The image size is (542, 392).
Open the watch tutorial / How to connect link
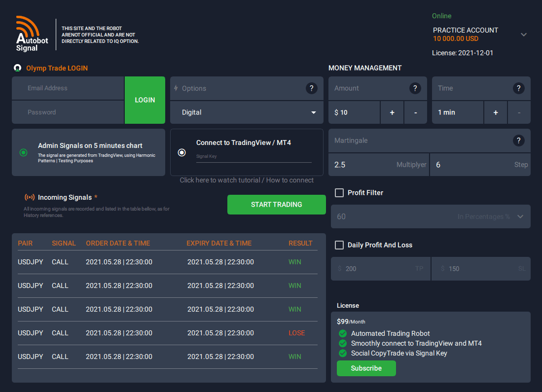coord(247,180)
